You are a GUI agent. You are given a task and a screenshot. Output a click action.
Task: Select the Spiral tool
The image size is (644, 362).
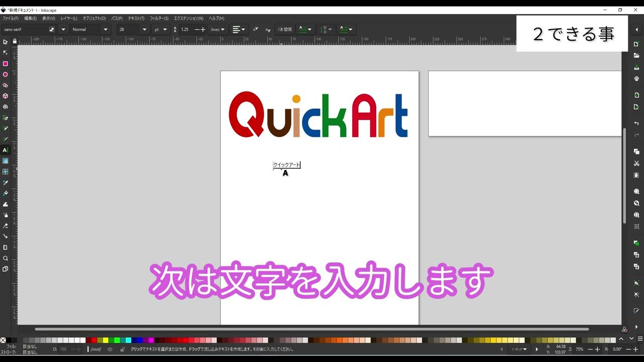(x=6, y=107)
